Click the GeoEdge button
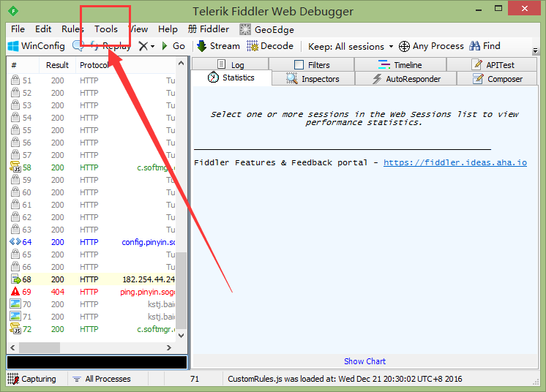This screenshot has height=392, width=546. 266,29
